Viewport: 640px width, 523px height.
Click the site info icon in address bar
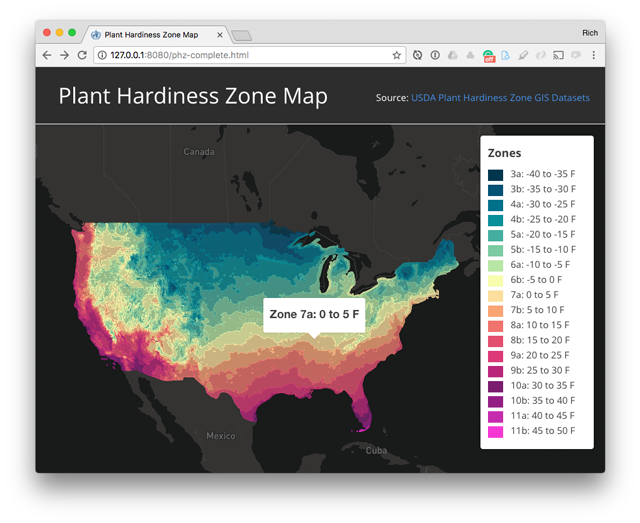coord(102,55)
